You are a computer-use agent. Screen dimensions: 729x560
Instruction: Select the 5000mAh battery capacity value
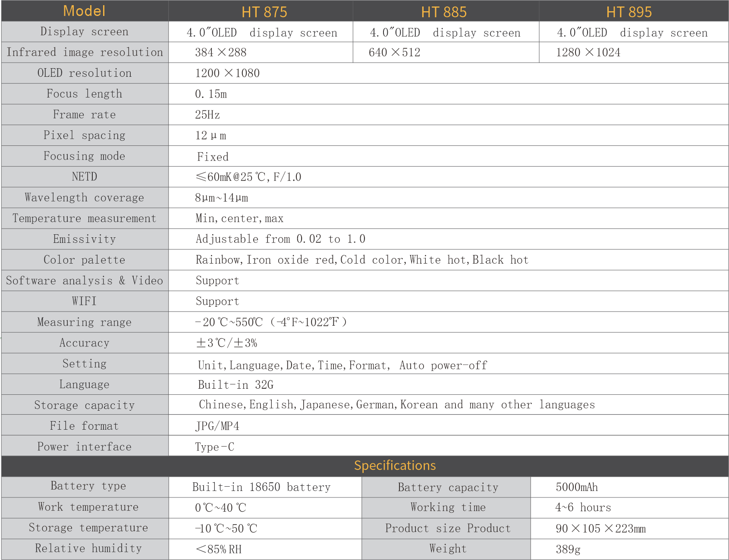(x=577, y=488)
